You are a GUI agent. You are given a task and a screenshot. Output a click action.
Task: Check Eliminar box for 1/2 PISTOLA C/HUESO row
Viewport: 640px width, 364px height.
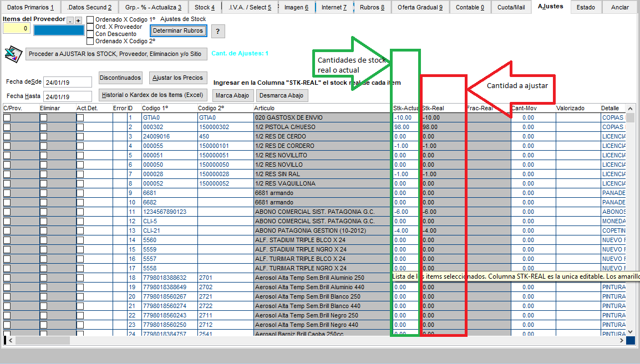pos(43,127)
